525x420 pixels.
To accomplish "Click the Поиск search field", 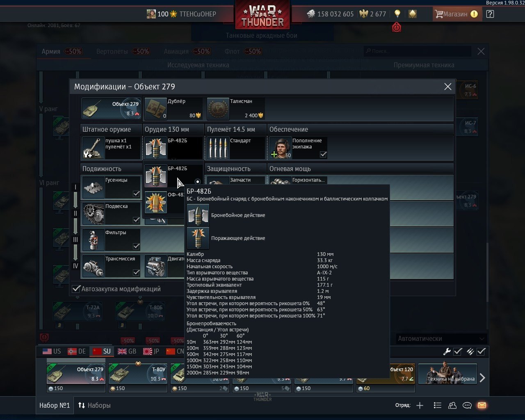I will coord(417,51).
